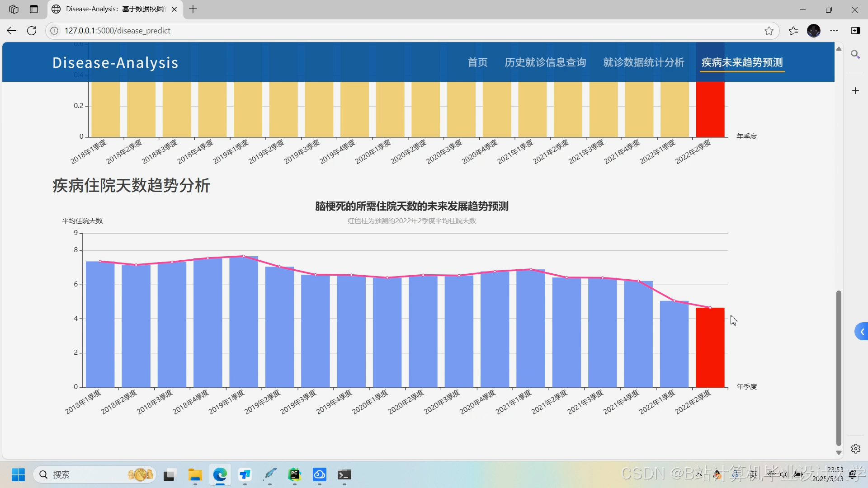The image size is (868, 488).
Task: Open the sidebar settings gear
Action: click(855, 449)
